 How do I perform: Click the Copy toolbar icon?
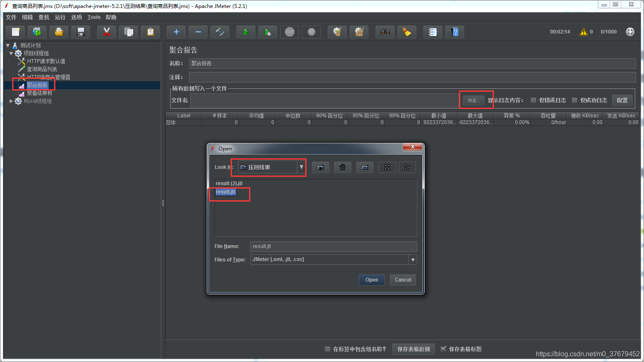pos(129,32)
